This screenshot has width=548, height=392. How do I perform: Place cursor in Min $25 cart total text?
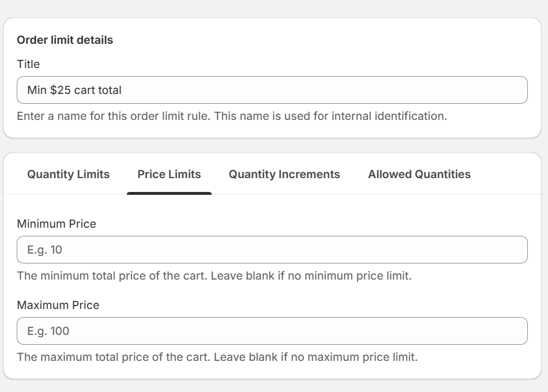coord(74,90)
